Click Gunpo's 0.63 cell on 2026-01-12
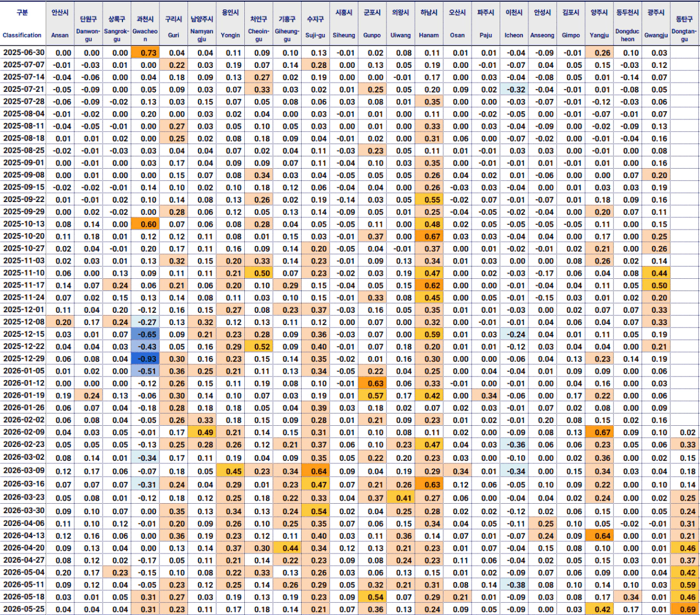 pos(373,384)
